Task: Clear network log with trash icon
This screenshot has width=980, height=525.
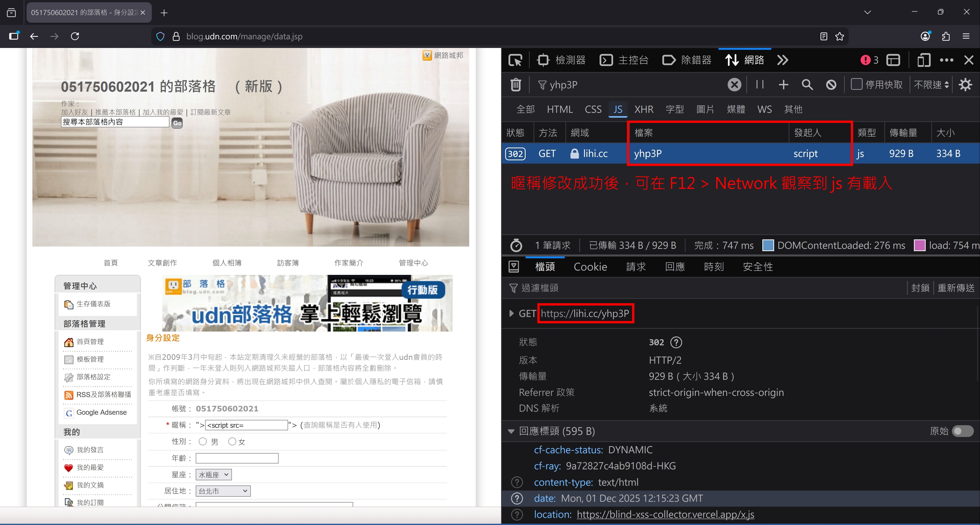Action: (x=515, y=84)
